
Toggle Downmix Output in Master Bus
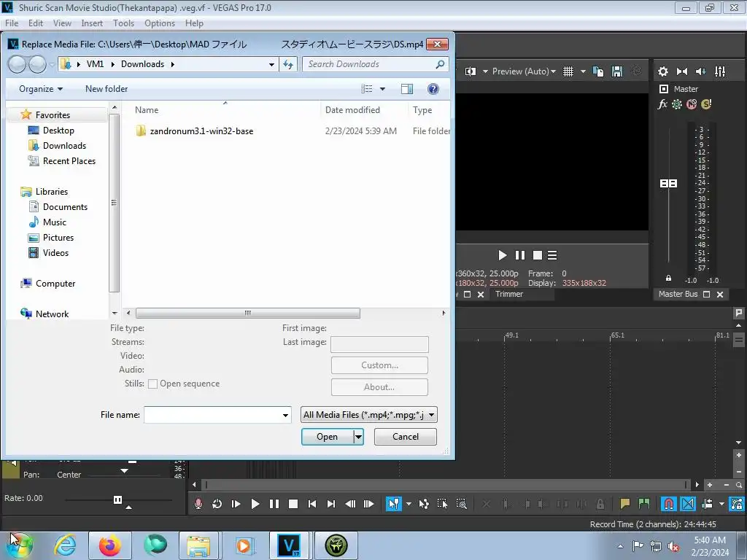tap(682, 71)
